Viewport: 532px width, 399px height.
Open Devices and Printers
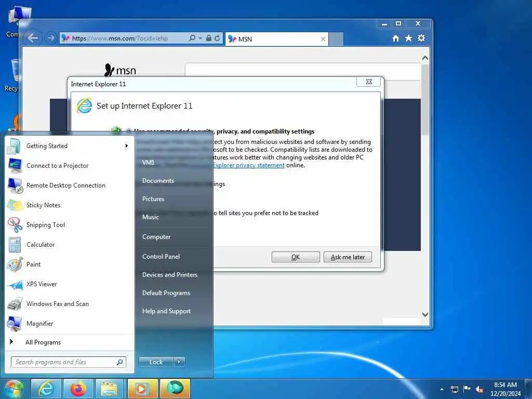[x=170, y=275]
